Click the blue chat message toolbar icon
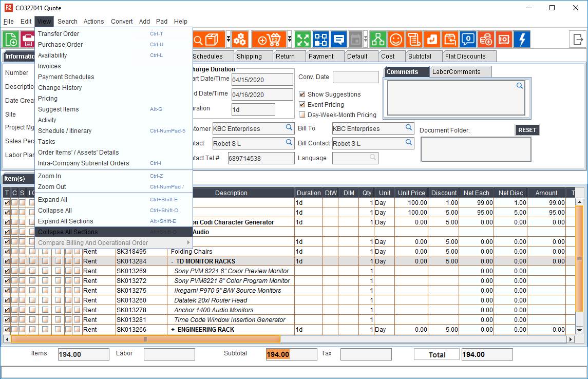 click(338, 40)
